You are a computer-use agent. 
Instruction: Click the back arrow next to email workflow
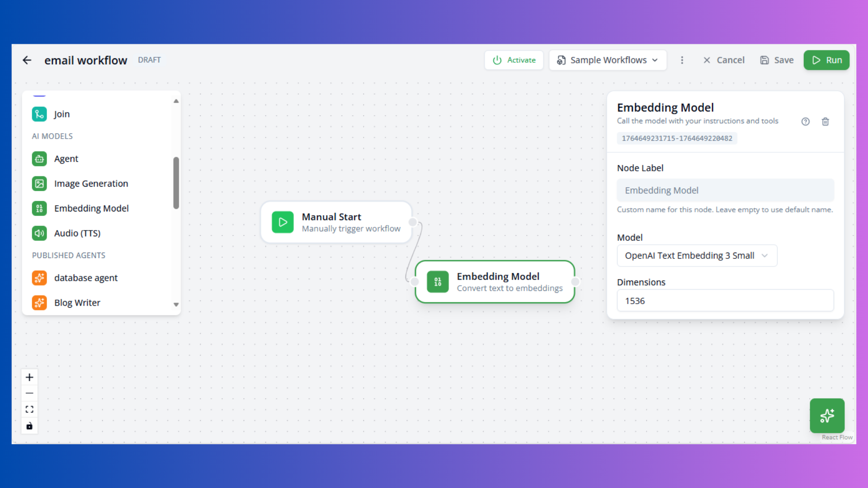[27, 60]
